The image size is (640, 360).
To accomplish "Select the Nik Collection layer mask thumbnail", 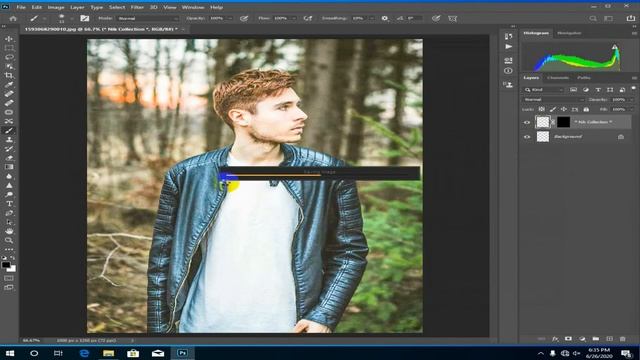I will [563, 122].
